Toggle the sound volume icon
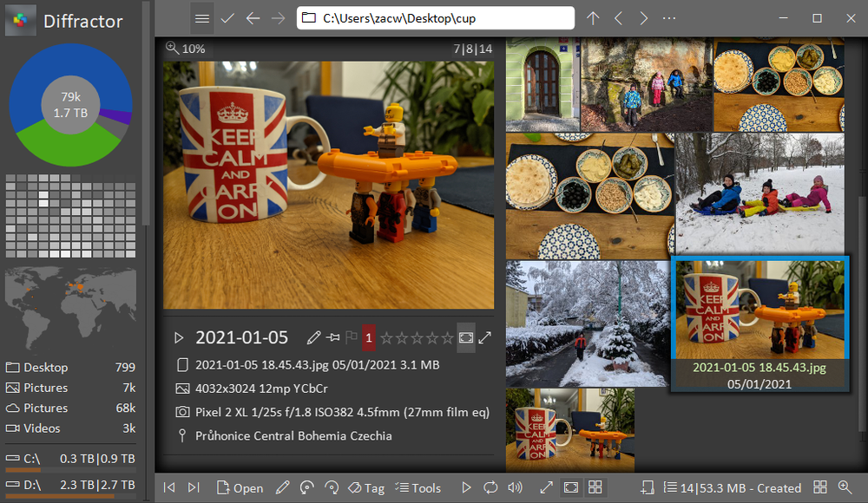Image resolution: width=868 pixels, height=503 pixels. [516, 487]
